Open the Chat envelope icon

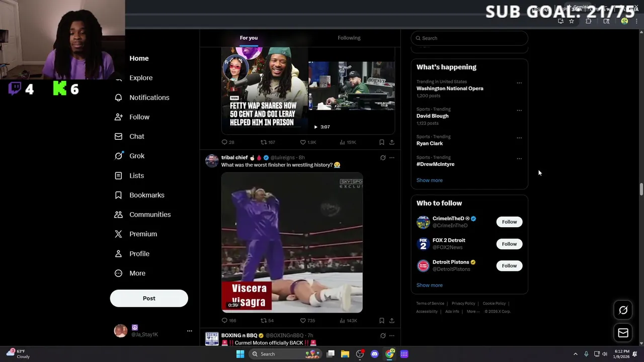(118, 136)
